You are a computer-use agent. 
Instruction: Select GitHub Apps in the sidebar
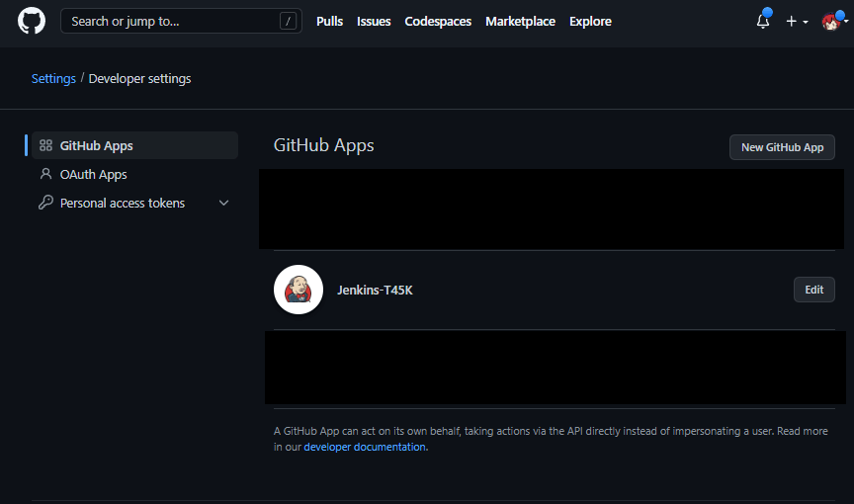(134, 145)
